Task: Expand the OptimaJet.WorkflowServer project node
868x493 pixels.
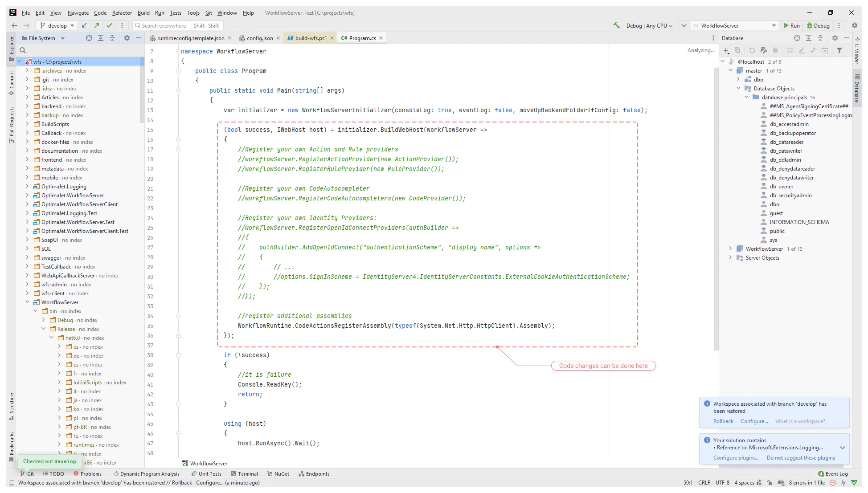Action: (27, 196)
